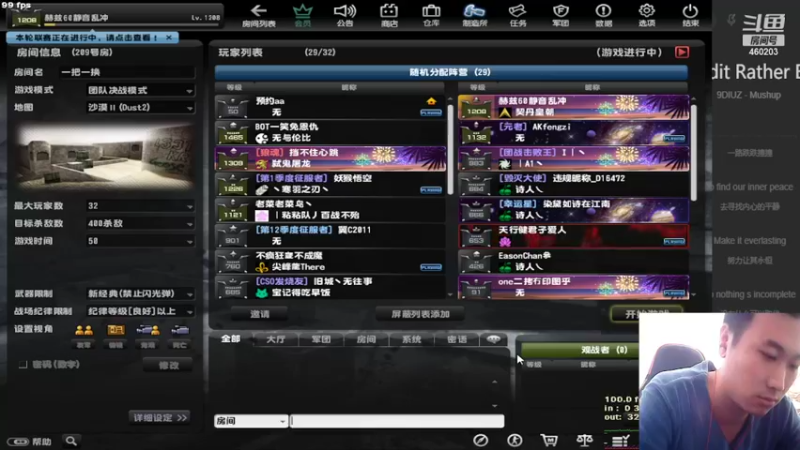Click the compass icon in bottom bar
This screenshot has height=450, width=800.
point(480,440)
